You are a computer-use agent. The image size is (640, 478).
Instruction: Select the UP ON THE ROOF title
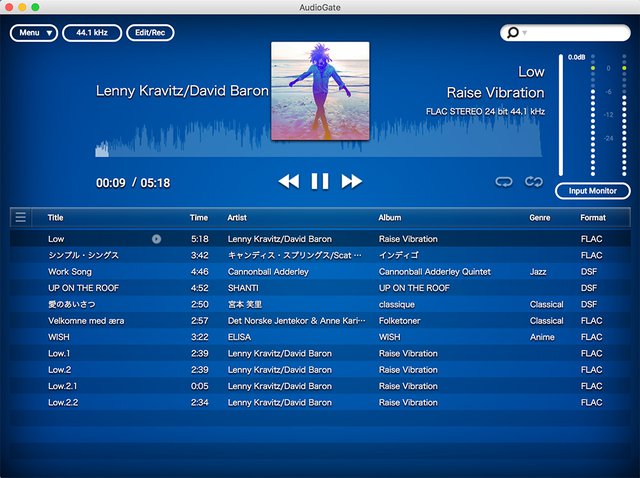[x=83, y=288]
